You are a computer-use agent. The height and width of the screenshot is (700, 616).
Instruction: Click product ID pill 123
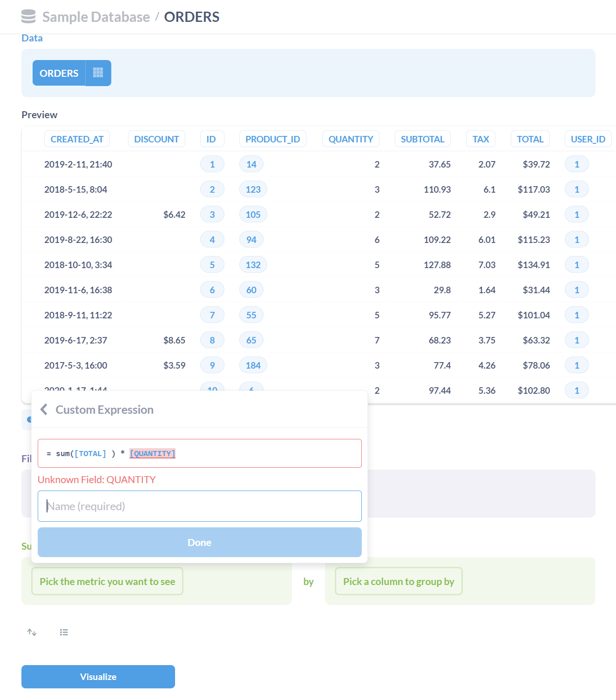pyautogui.click(x=253, y=189)
